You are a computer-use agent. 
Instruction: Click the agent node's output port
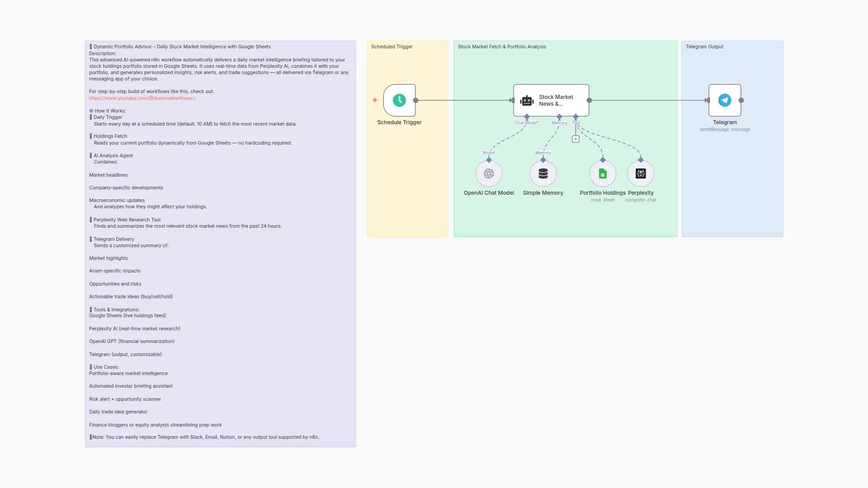pos(589,100)
